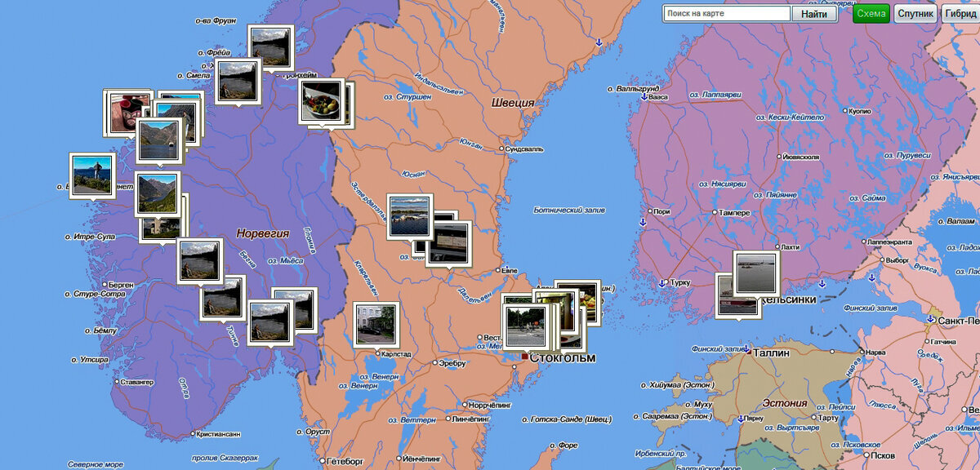Open the building photo above Карлстад

click(376, 323)
